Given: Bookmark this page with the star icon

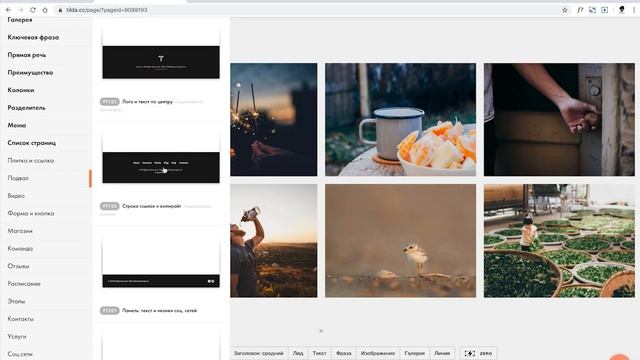Looking at the screenshot, I should tap(565, 10).
